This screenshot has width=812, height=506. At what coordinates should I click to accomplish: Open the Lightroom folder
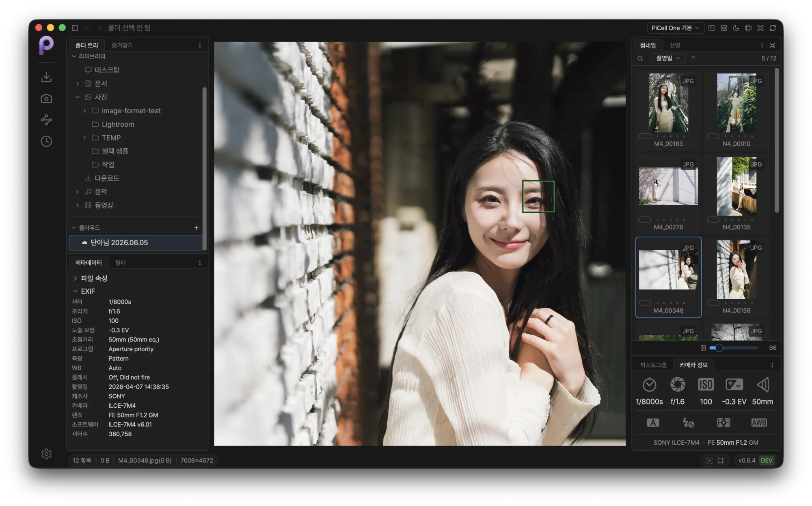(x=118, y=124)
